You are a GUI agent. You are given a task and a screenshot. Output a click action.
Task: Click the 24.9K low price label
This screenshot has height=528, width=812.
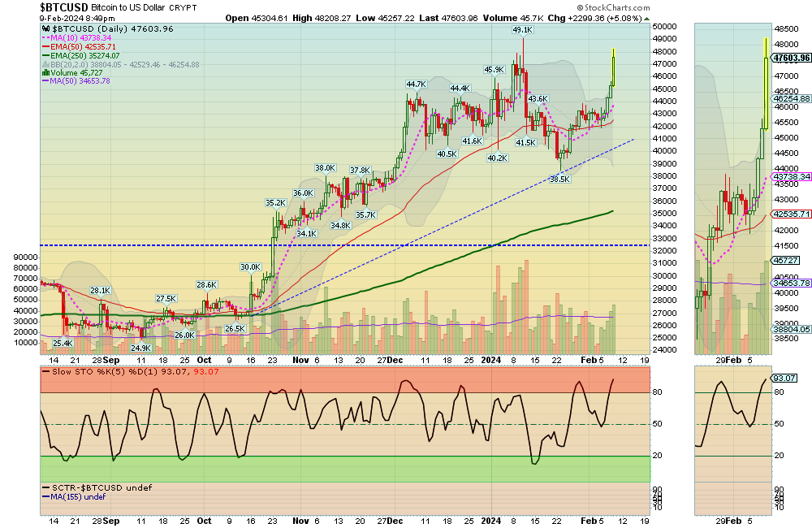[x=140, y=348]
